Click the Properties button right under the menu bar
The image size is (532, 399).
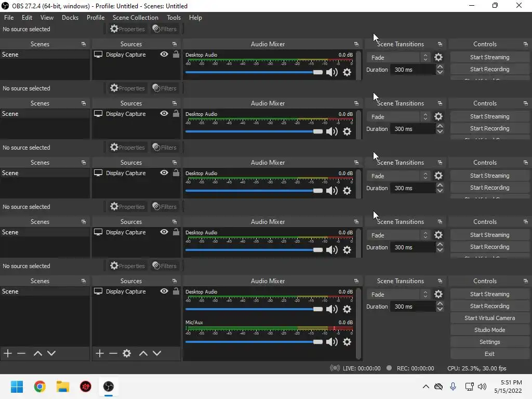coord(128,29)
